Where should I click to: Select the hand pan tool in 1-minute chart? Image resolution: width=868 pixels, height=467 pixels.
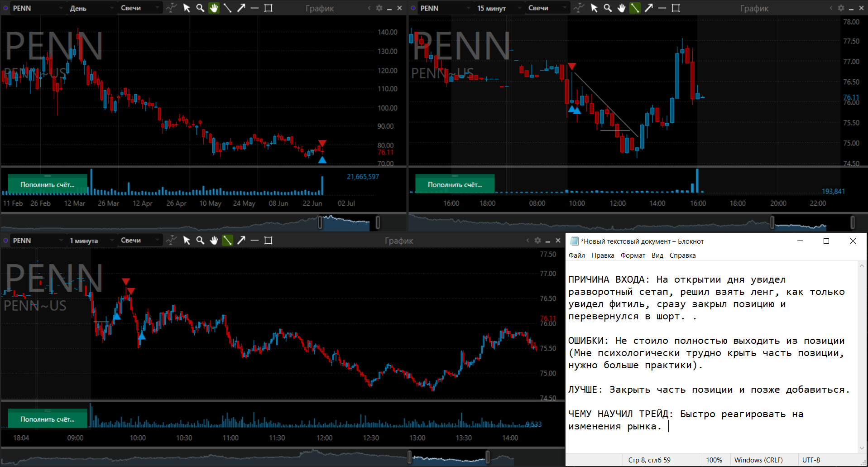[x=214, y=241]
